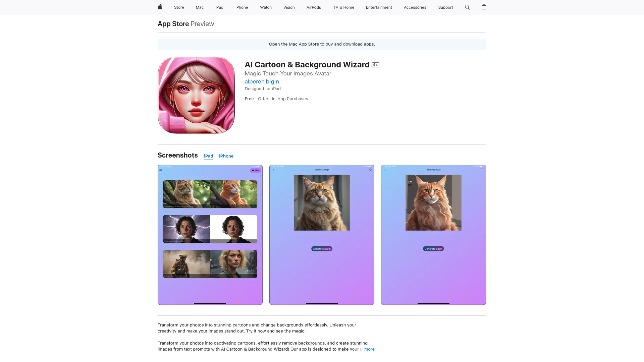Click the Apple logo in menu bar
This screenshot has height=362, width=644.
(160, 7)
